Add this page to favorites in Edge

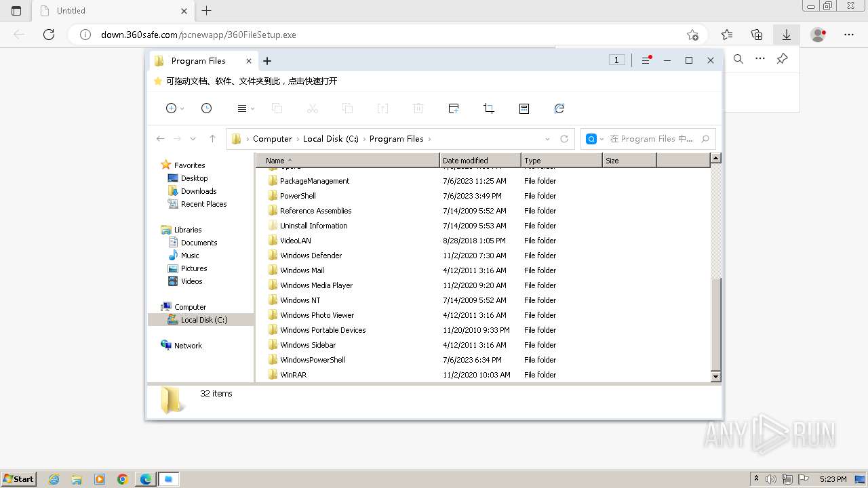coord(692,35)
